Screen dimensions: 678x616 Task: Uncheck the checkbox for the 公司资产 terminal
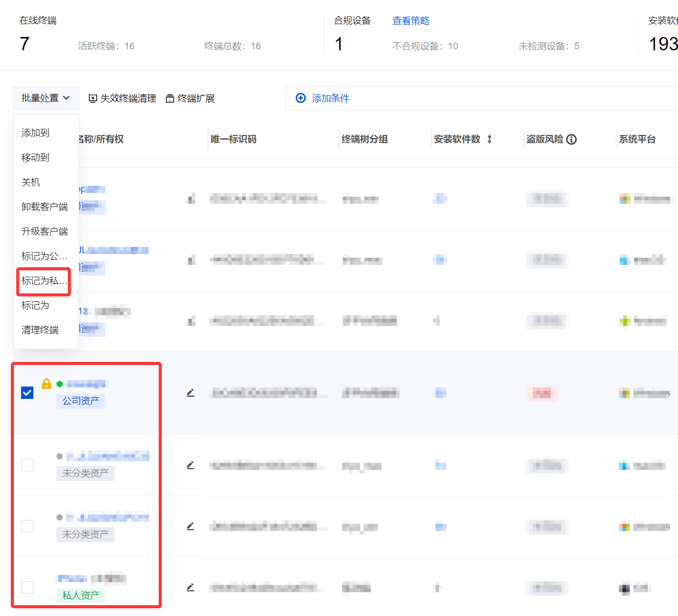coord(27,393)
